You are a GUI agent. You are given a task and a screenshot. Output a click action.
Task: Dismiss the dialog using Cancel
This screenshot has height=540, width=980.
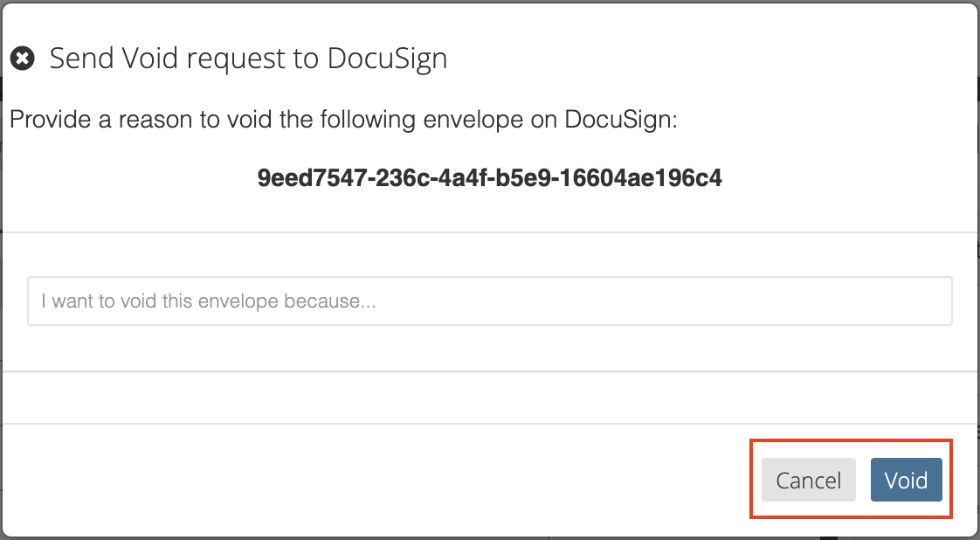tap(808, 480)
